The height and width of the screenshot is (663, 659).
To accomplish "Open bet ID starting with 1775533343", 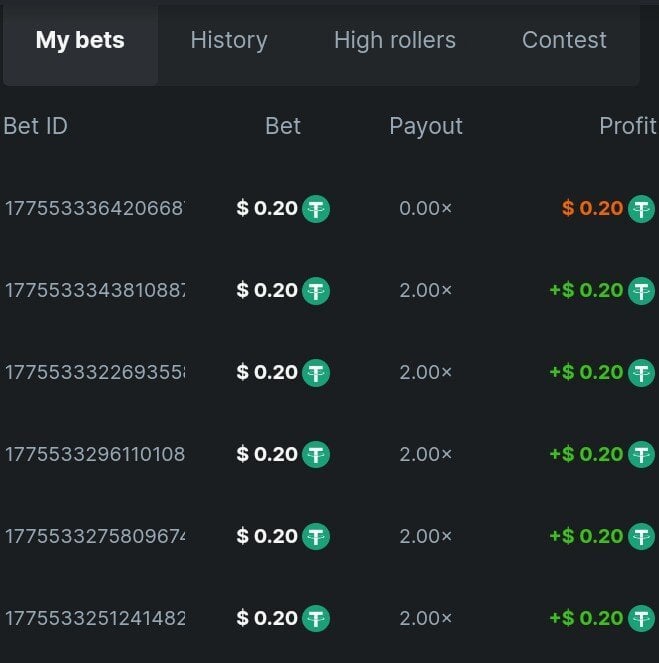I will [94, 291].
